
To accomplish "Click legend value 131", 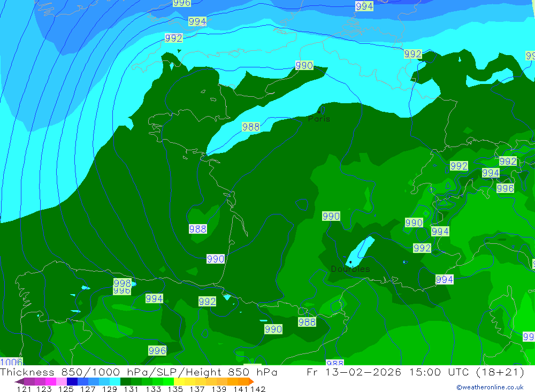I will pos(131,389).
